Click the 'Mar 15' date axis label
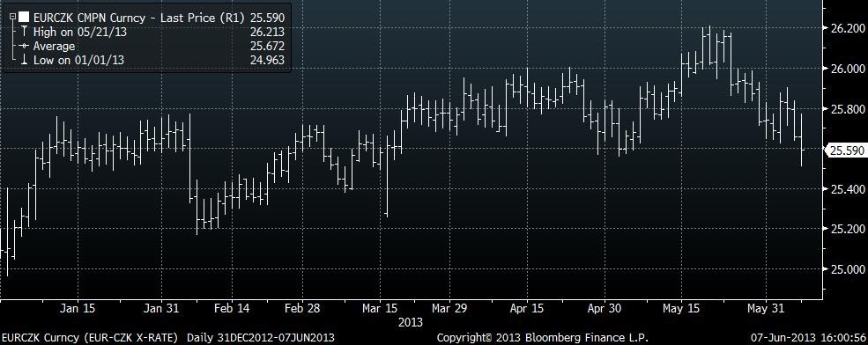 pos(381,309)
